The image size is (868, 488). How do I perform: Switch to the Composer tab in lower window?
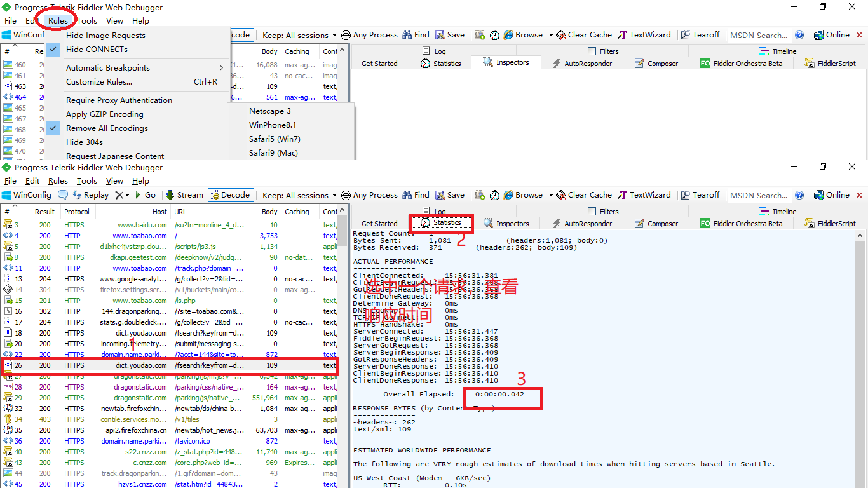(656, 224)
